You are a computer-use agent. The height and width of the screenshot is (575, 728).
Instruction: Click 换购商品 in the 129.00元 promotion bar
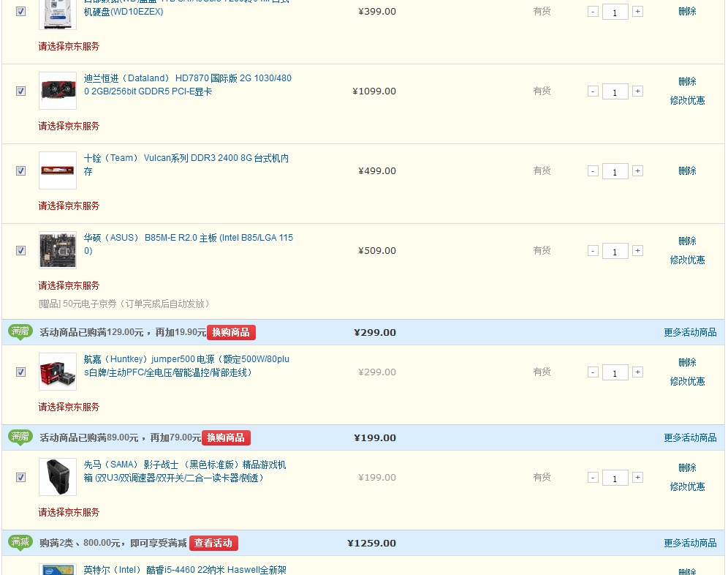(231, 332)
